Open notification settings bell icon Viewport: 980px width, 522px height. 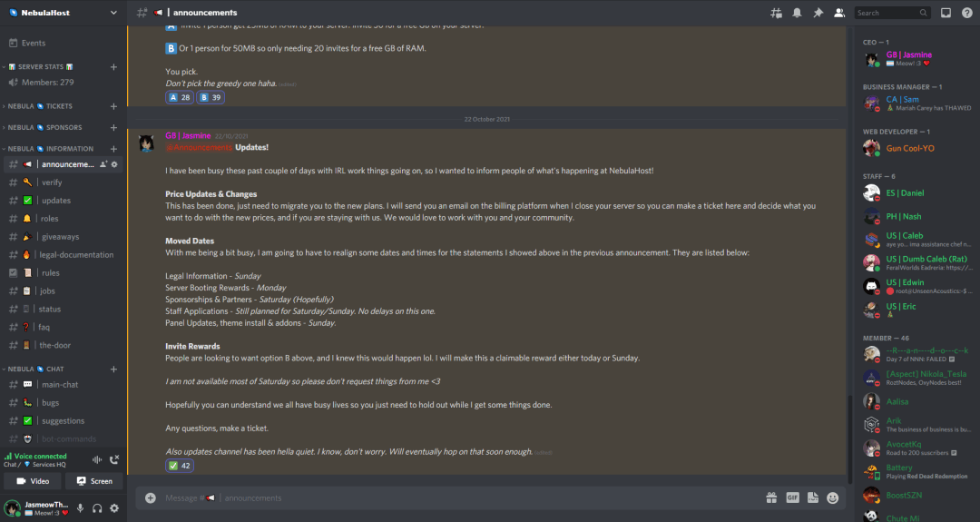coord(797,13)
